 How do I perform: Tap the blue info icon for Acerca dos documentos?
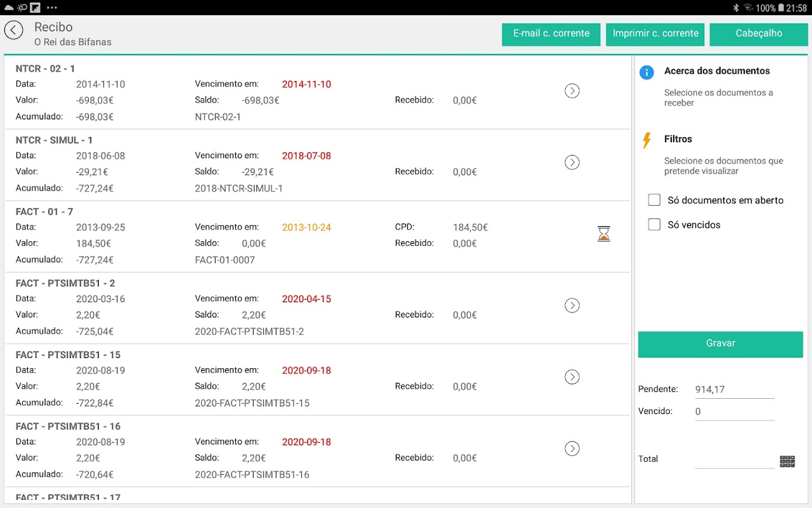tap(646, 72)
